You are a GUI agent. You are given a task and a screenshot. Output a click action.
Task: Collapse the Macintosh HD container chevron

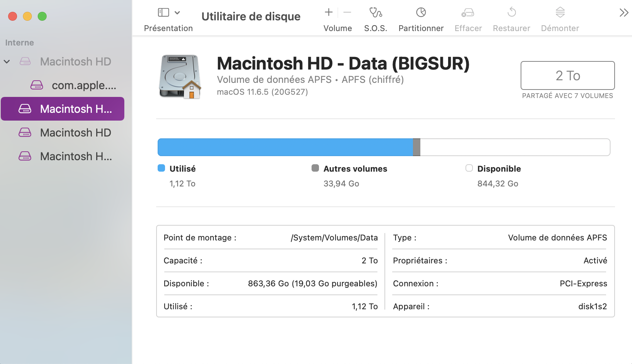7,61
